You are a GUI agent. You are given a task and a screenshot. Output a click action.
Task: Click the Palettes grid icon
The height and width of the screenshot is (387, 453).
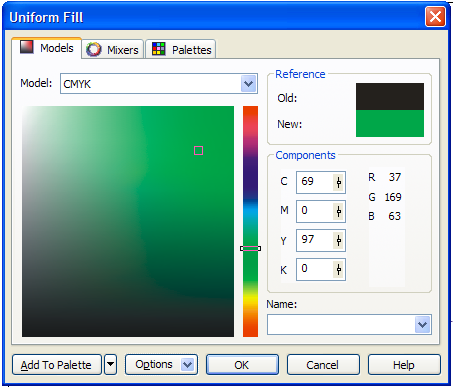159,49
